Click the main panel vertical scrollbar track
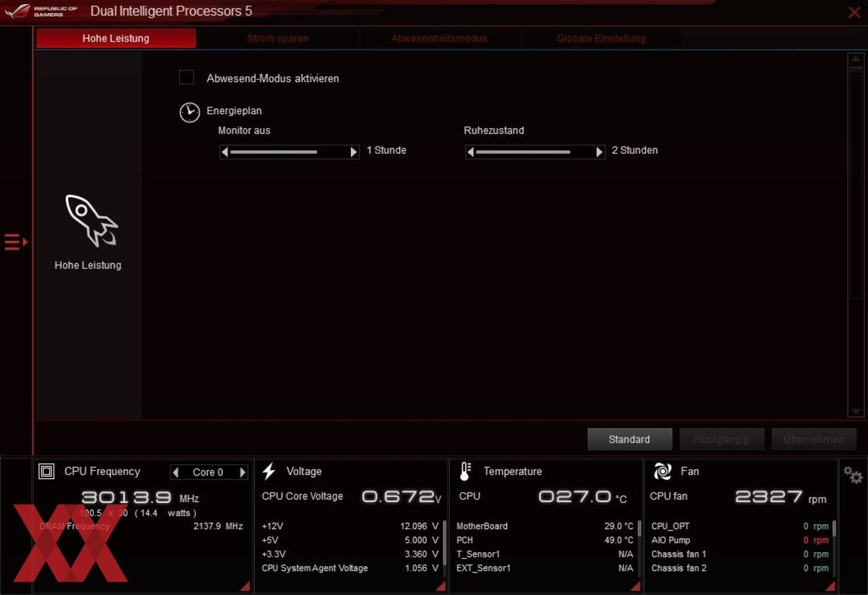 click(x=856, y=235)
